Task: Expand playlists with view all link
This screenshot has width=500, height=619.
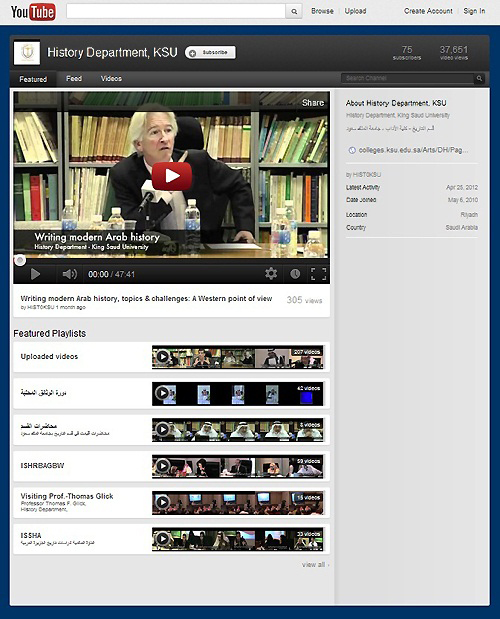Action: coord(315,565)
